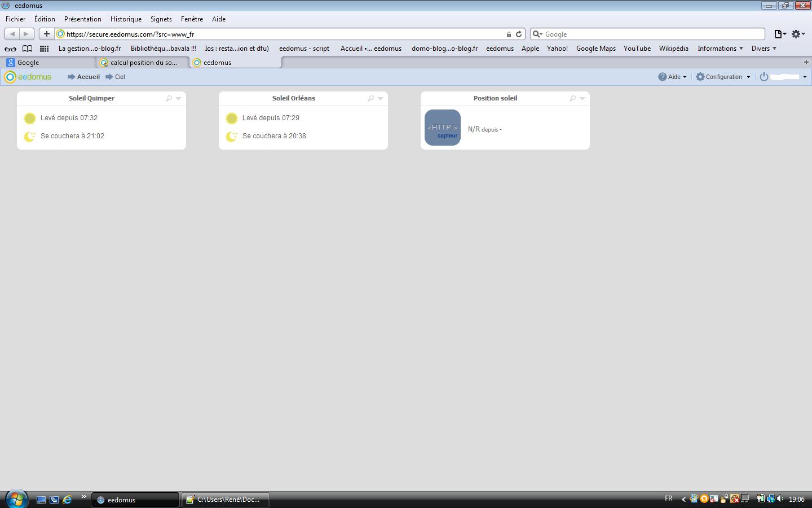The width and height of the screenshot is (812, 508).
Task: Open the Aide help dropdown
Action: tap(673, 77)
